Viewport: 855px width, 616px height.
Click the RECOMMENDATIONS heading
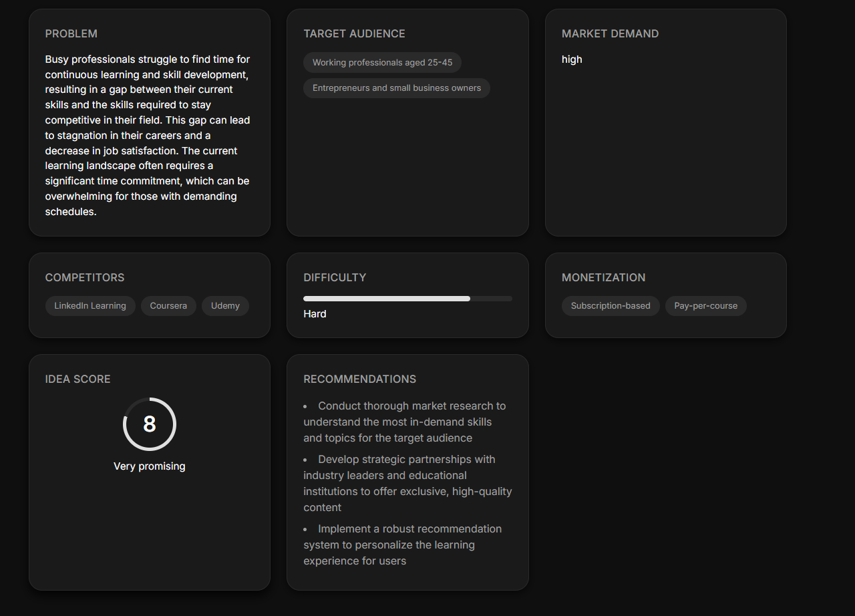(359, 379)
